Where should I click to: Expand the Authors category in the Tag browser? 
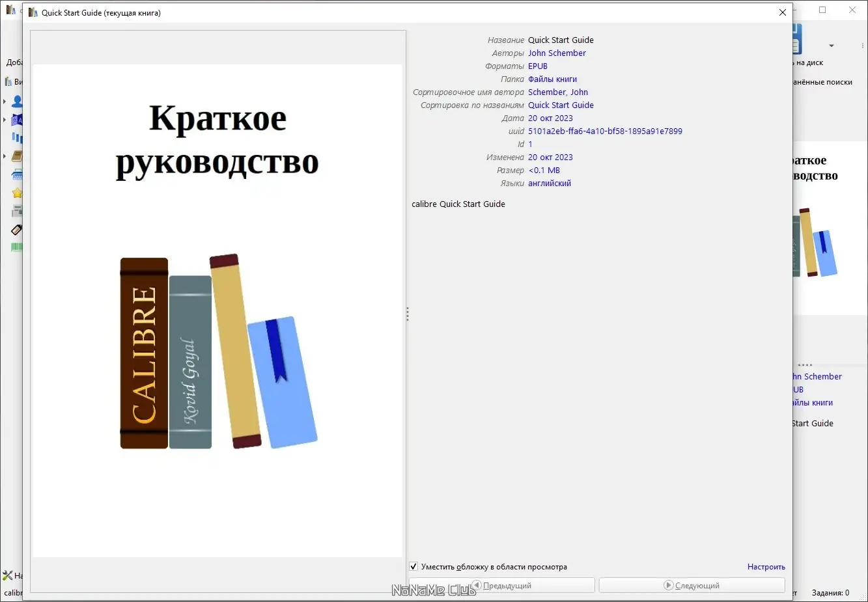(x=5, y=101)
